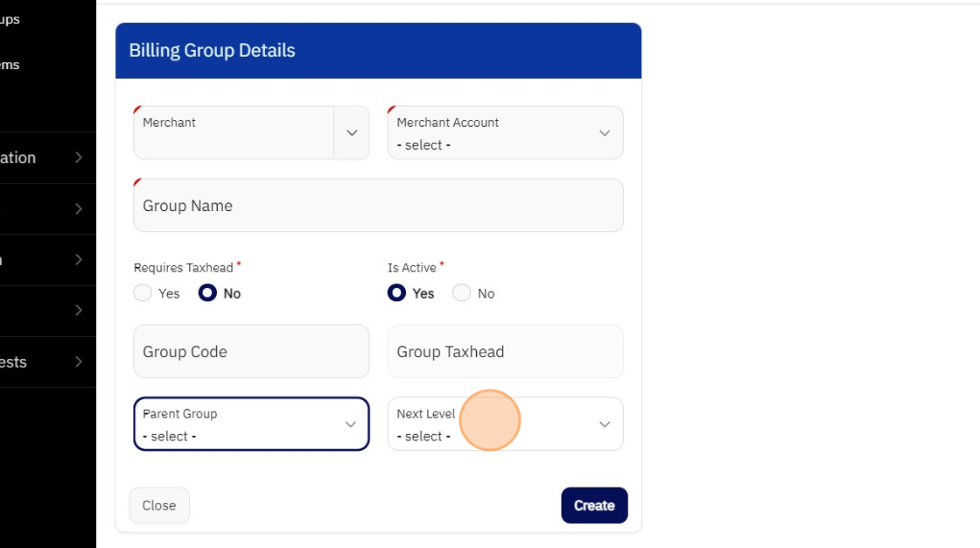Open the Merchant dropdown chevron
Viewport: 980px width, 548px height.
coord(352,133)
